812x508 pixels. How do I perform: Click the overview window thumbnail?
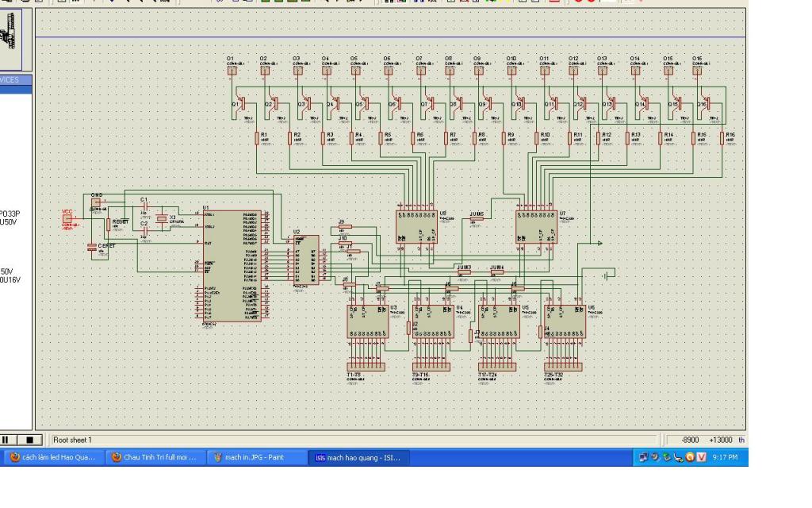[x=14, y=36]
